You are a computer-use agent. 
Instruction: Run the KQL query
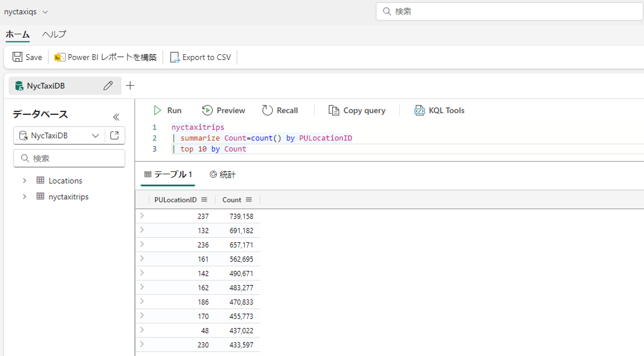coord(167,110)
